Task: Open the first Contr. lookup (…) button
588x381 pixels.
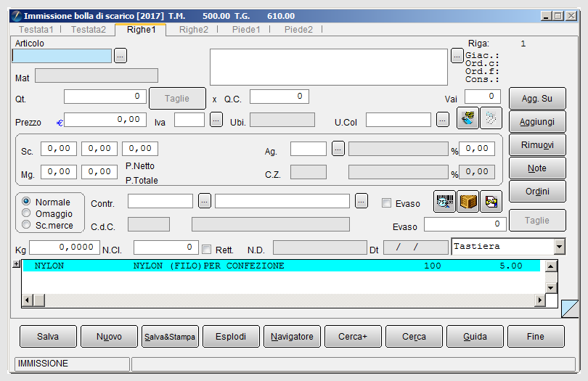Action: click(205, 201)
